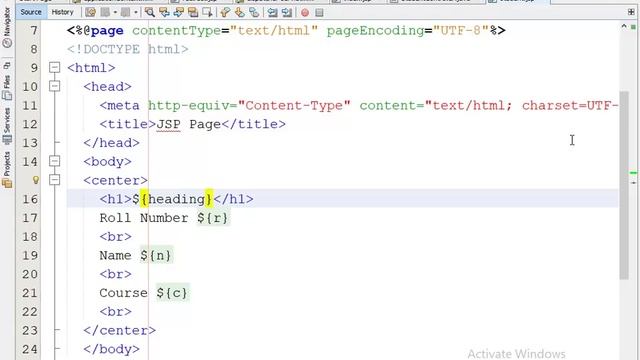The height and width of the screenshot is (360, 640).
Task: Open the Back navigation dropdown arrow
Action: [115, 13]
